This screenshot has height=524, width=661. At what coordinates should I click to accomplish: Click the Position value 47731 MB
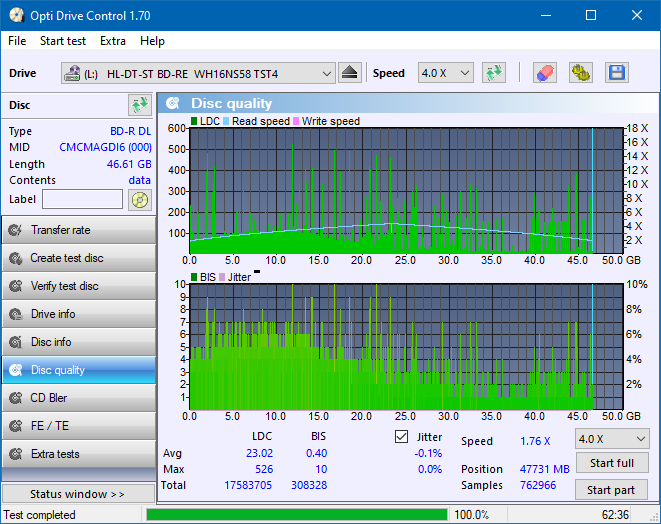point(545,469)
